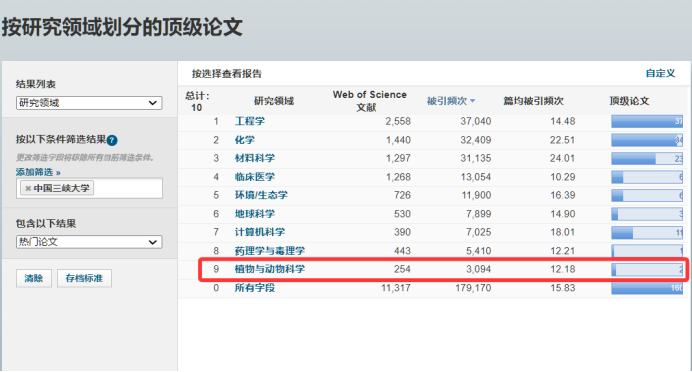This screenshot has height=372, width=692.
Task: Click the Web of Science 文献 column header
Action: coord(369,101)
